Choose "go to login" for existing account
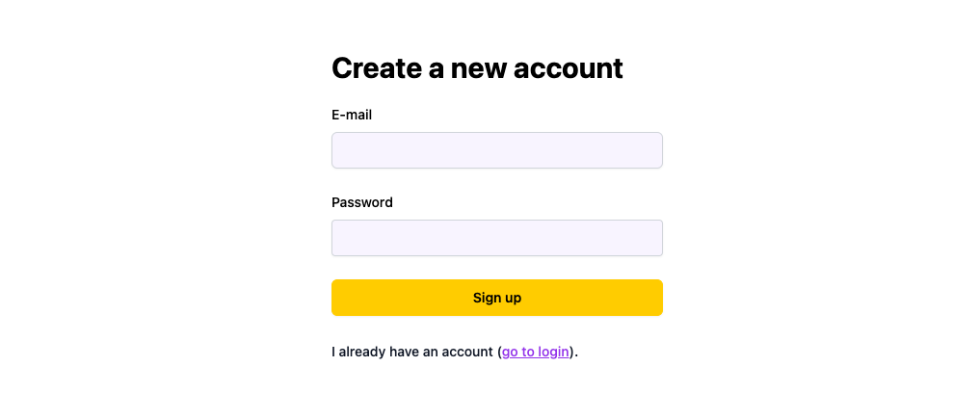This screenshot has height=419, width=980. point(536,352)
